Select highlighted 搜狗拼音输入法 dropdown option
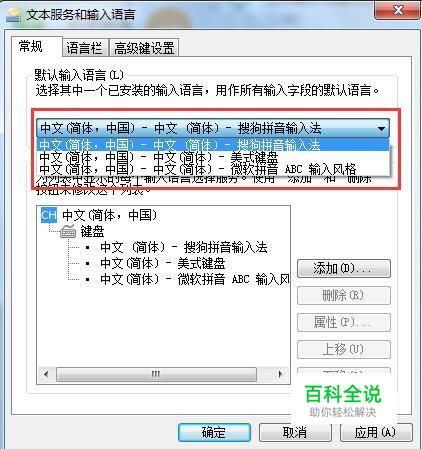 [x=213, y=145]
